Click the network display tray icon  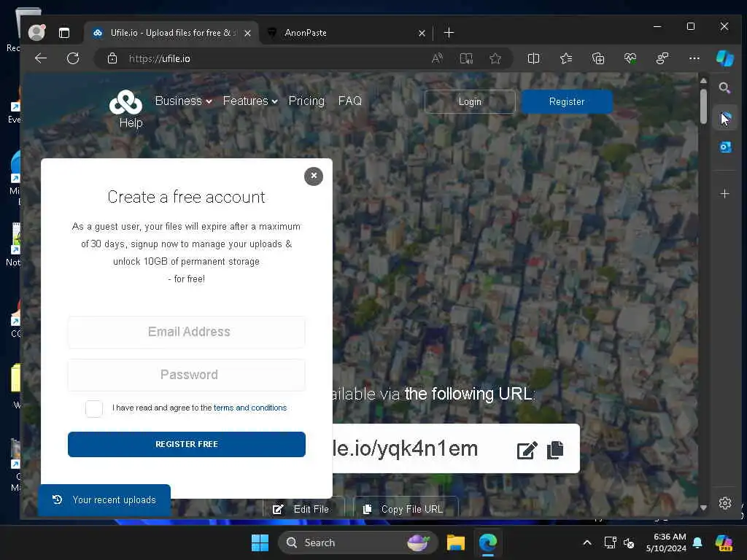[610, 542]
